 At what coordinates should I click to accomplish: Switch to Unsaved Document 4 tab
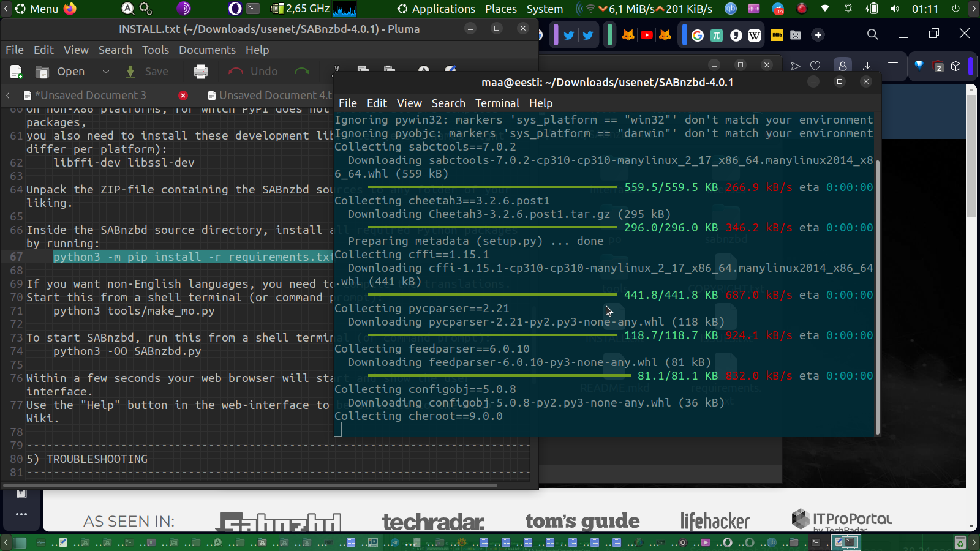273,96
